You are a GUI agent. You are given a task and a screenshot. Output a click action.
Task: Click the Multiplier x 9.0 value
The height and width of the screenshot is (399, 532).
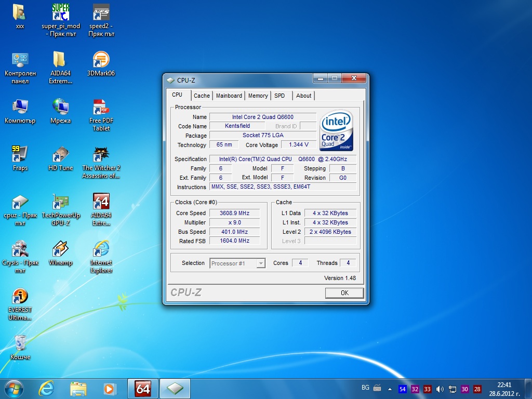point(234,222)
